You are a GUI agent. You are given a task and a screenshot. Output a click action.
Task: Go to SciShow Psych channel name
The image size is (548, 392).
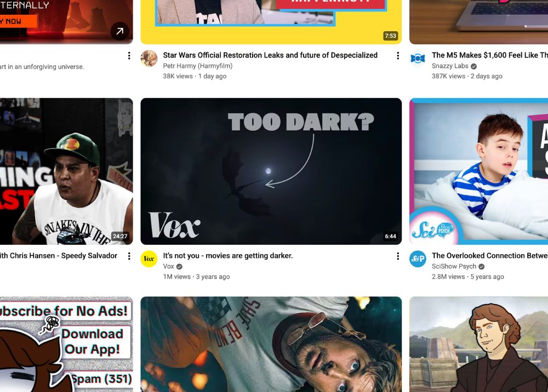click(454, 266)
